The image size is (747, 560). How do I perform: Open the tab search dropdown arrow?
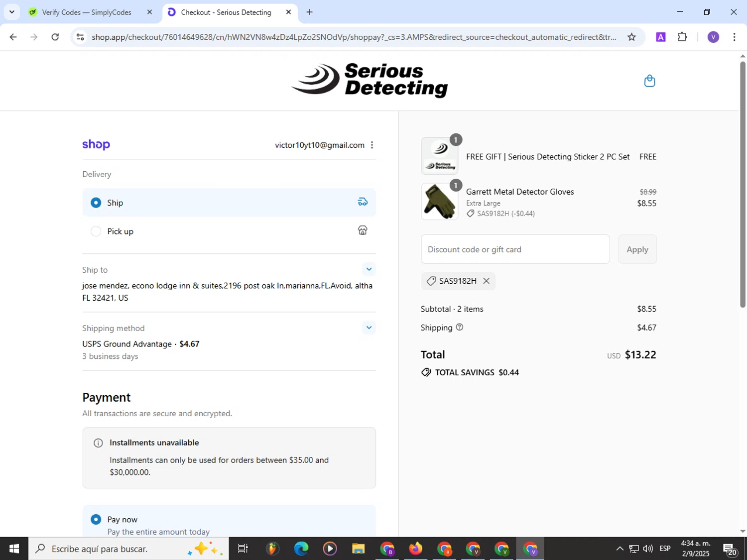11,12
